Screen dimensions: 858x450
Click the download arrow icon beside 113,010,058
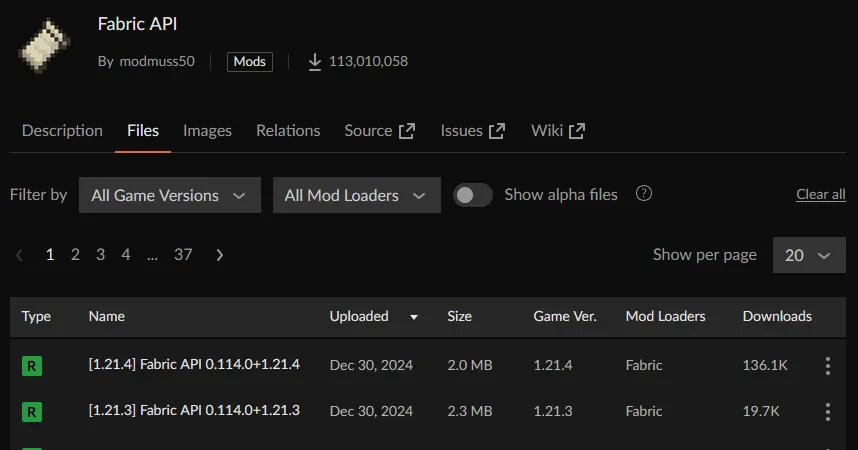[315, 62]
